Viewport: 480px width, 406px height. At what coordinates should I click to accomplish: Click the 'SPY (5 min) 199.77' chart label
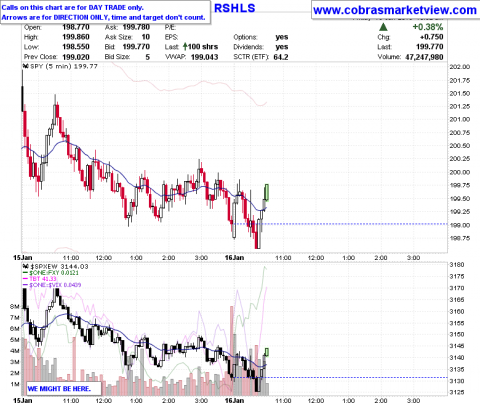(64, 66)
